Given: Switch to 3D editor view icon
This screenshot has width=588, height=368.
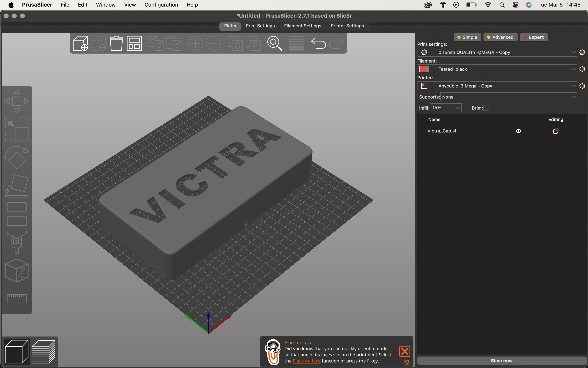Looking at the screenshot, I should (17, 351).
